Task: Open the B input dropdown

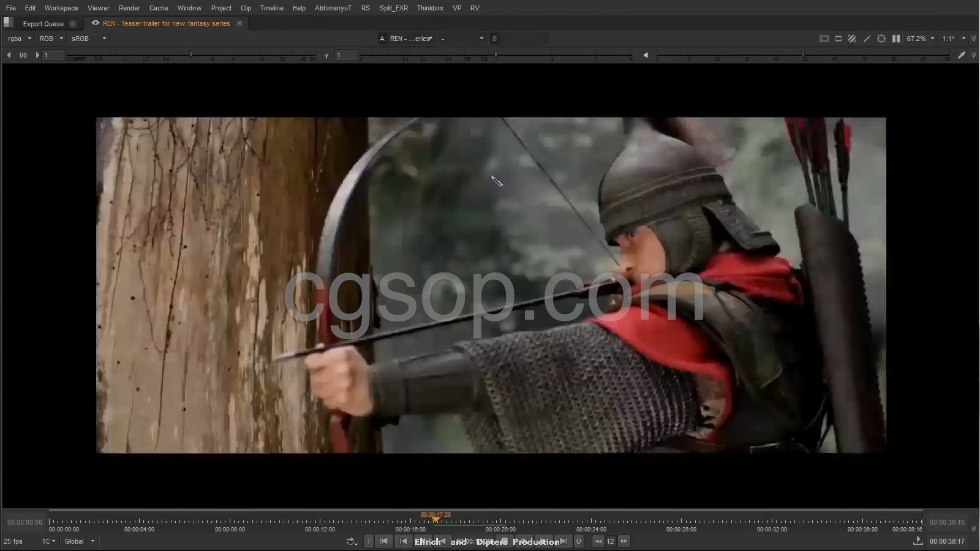Action: coord(518,39)
